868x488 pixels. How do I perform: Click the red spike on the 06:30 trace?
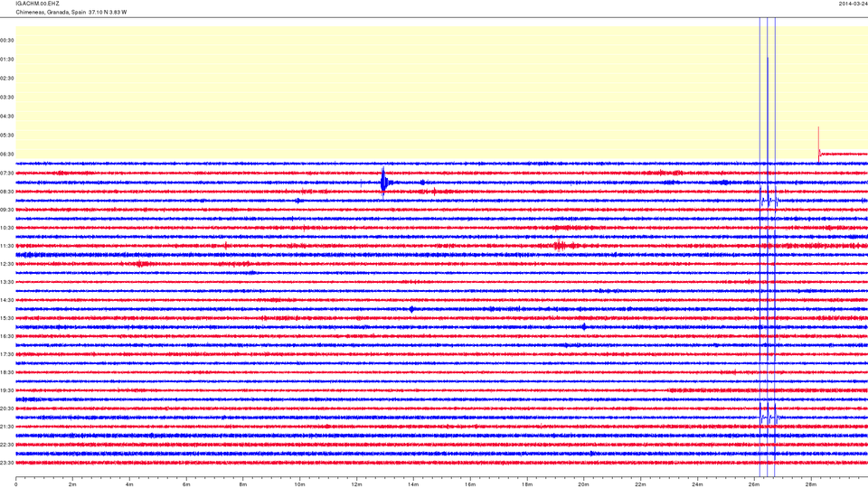click(819, 144)
